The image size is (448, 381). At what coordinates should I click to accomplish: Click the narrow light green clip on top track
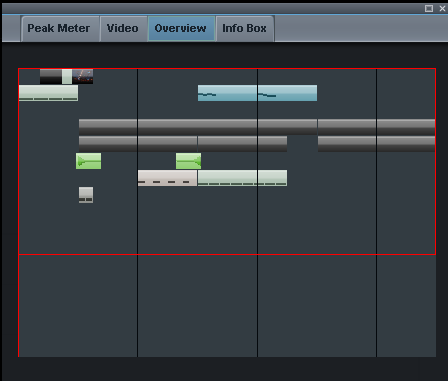coord(67,76)
